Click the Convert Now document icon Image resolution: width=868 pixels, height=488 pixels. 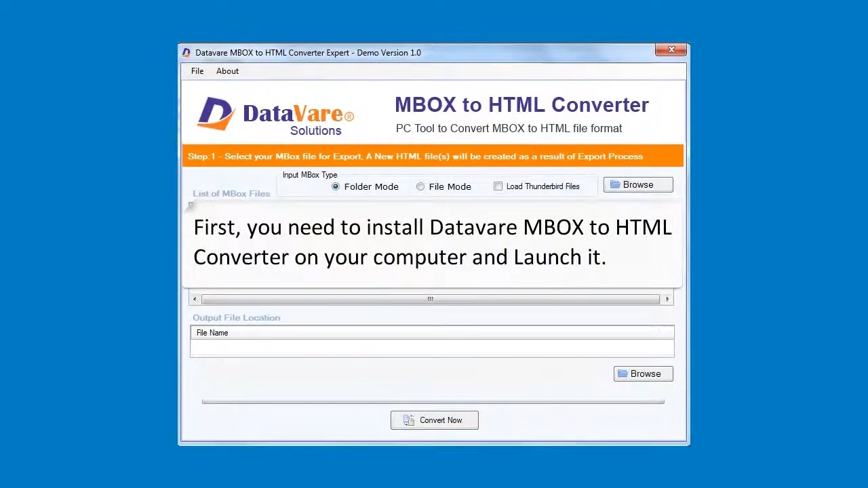(408, 420)
